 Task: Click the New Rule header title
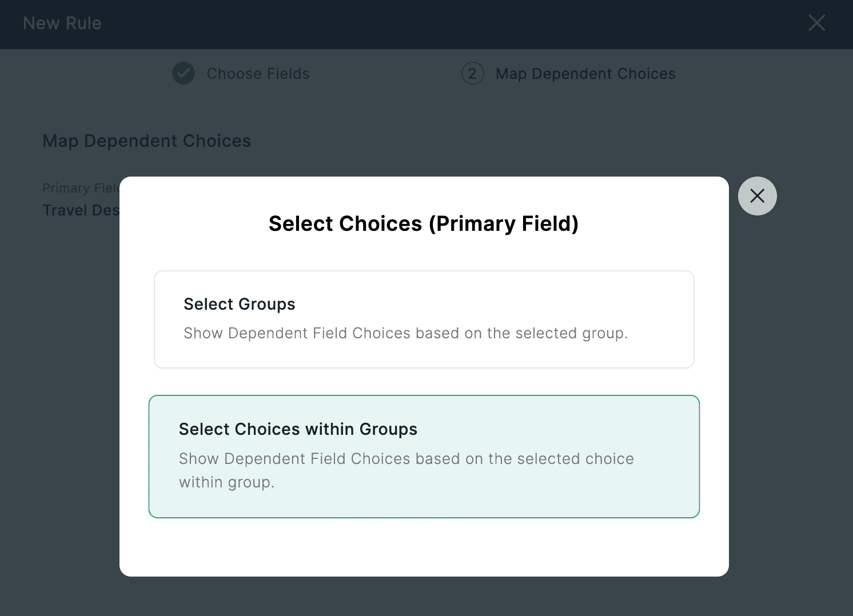point(62,23)
